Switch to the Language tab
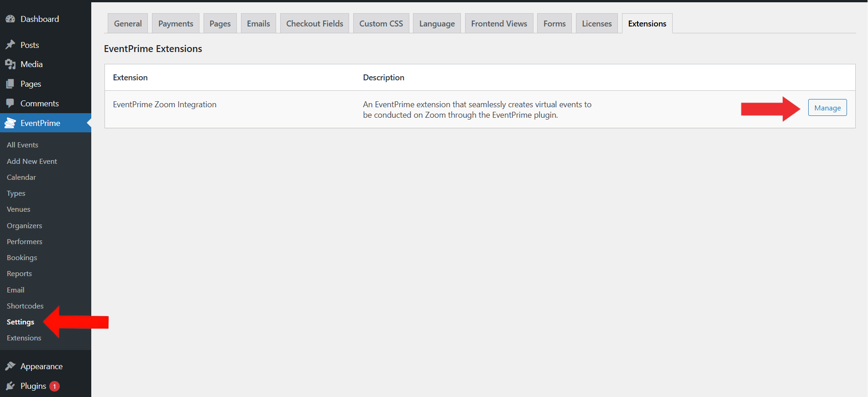This screenshot has height=397, width=868. point(437,24)
